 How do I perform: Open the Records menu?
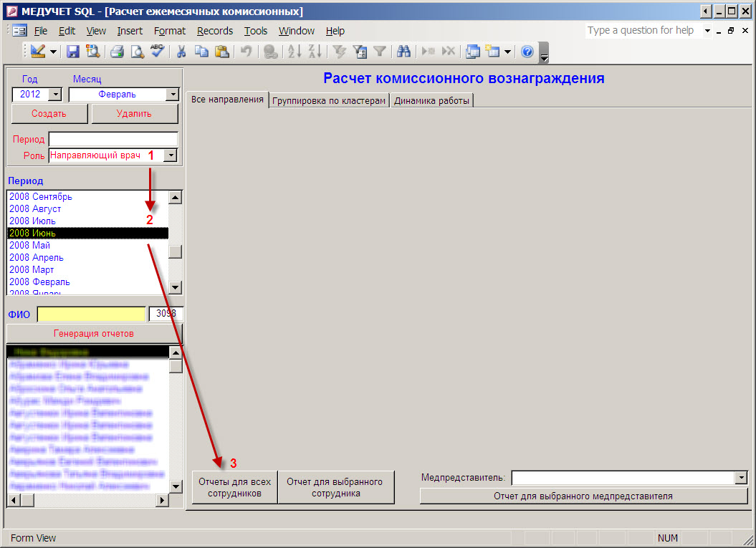[215, 31]
